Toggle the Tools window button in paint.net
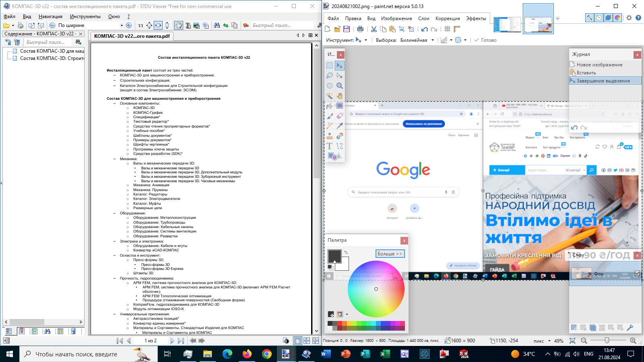This screenshot has width=644, height=362. (590, 18)
